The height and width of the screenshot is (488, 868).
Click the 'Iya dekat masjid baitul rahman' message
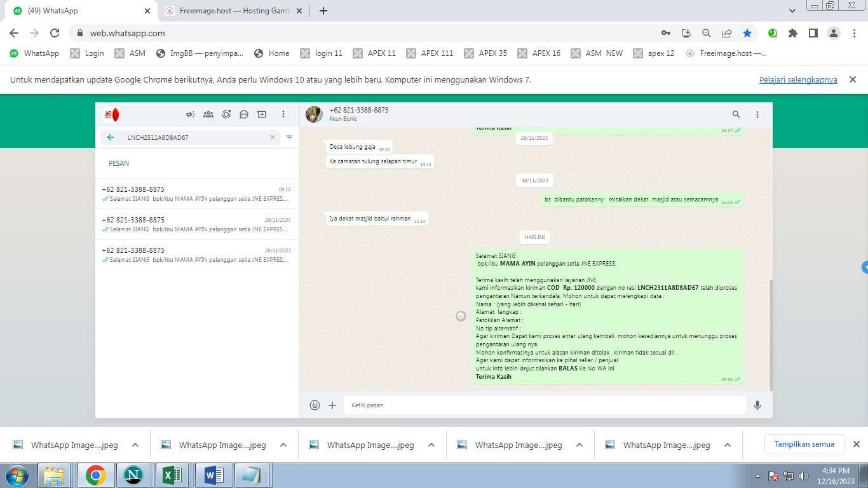coord(377,219)
